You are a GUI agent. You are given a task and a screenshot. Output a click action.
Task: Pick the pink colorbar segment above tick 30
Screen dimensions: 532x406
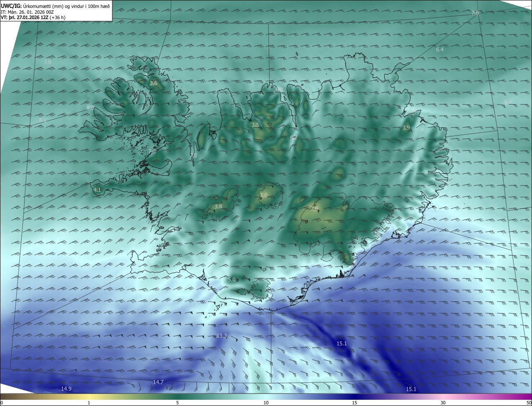click(x=443, y=396)
